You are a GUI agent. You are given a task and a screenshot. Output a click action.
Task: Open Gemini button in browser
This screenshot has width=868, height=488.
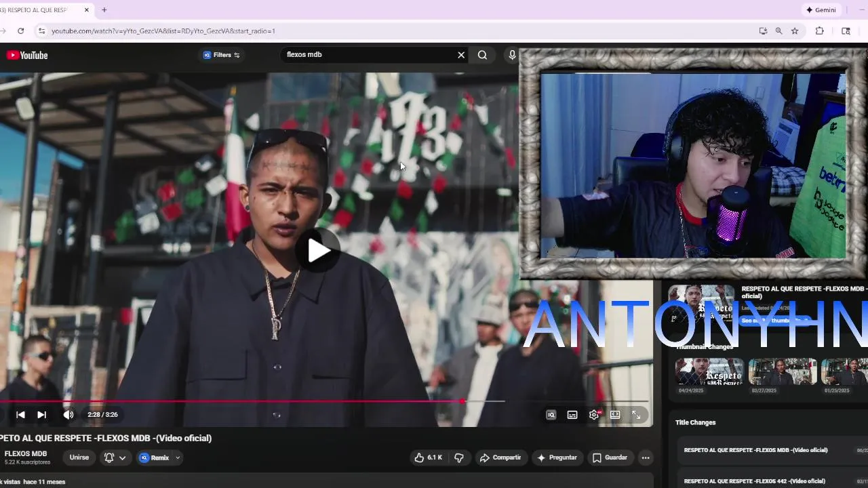(821, 9)
